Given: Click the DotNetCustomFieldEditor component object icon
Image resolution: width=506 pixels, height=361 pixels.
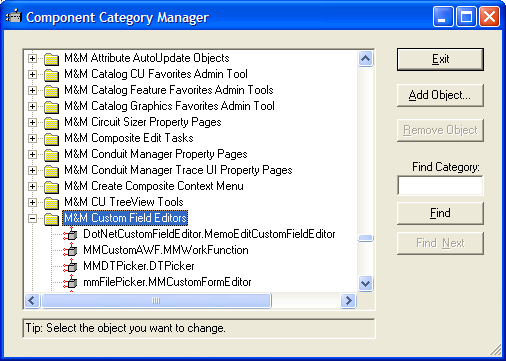Looking at the screenshot, I should pyautogui.click(x=70, y=234).
